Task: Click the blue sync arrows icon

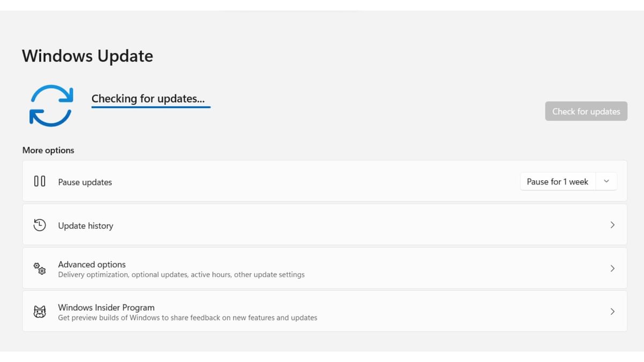Action: pos(51,106)
